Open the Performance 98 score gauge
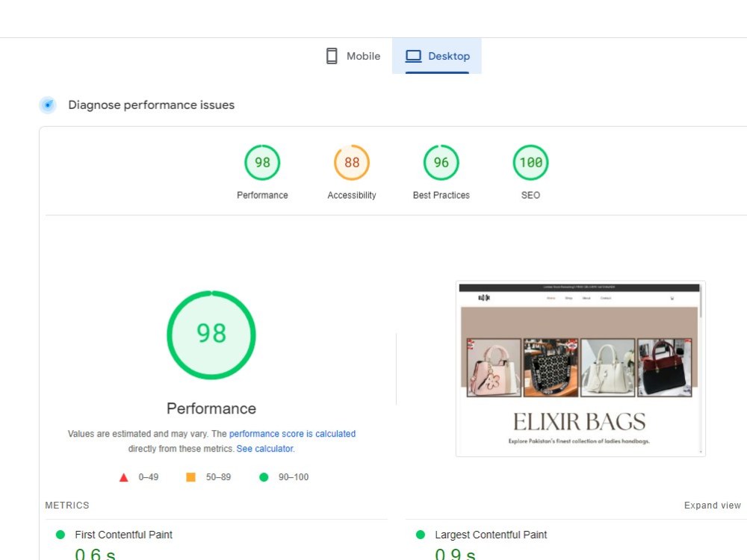 pyautogui.click(x=262, y=162)
